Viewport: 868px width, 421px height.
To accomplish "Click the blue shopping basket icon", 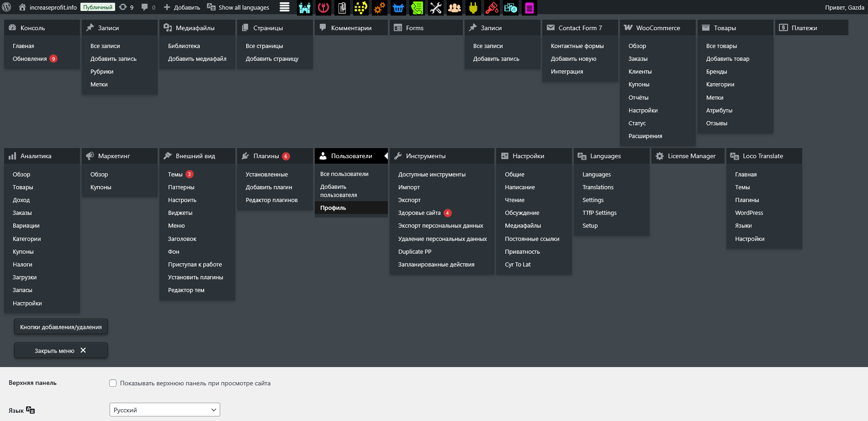I will (398, 7).
